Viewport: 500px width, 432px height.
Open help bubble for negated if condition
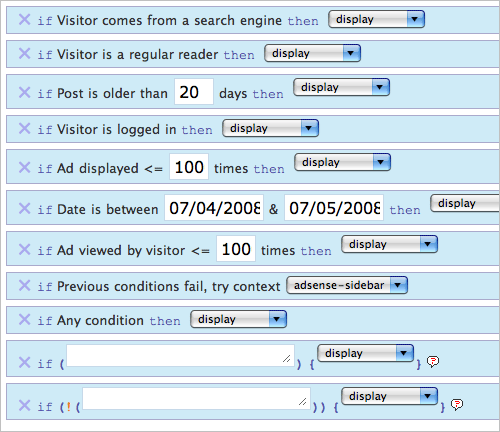pos(457,405)
